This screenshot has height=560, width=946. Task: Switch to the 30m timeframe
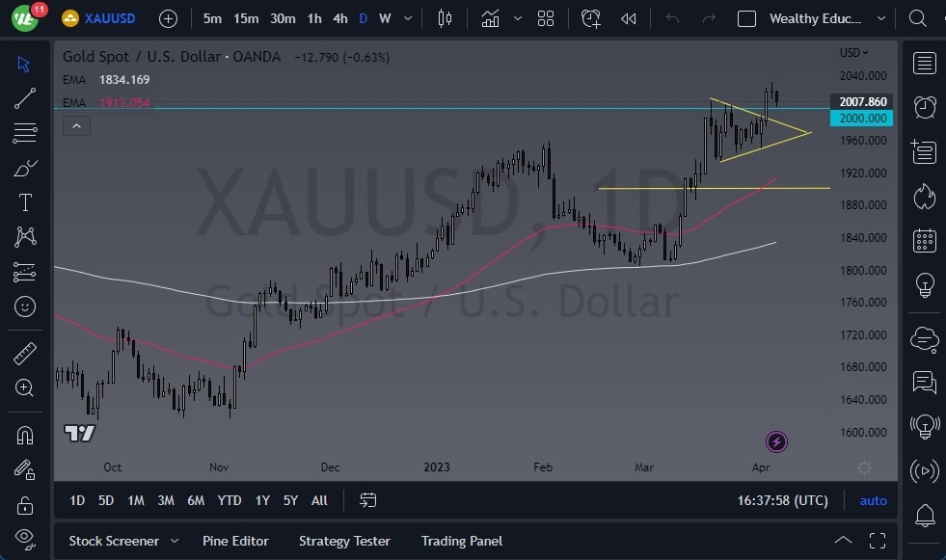point(283,18)
